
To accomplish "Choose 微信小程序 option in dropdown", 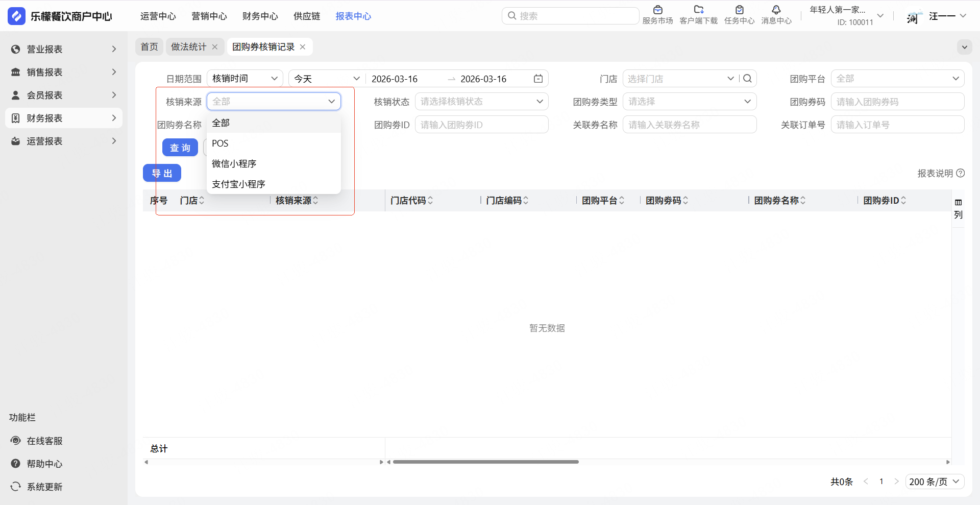I will point(234,164).
